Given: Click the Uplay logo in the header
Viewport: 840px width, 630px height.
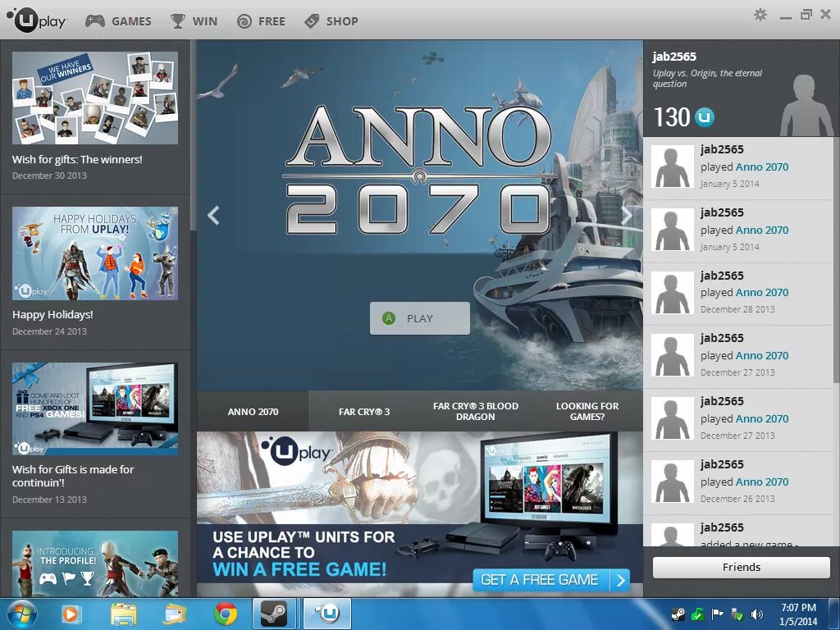Looking at the screenshot, I should (x=36, y=21).
